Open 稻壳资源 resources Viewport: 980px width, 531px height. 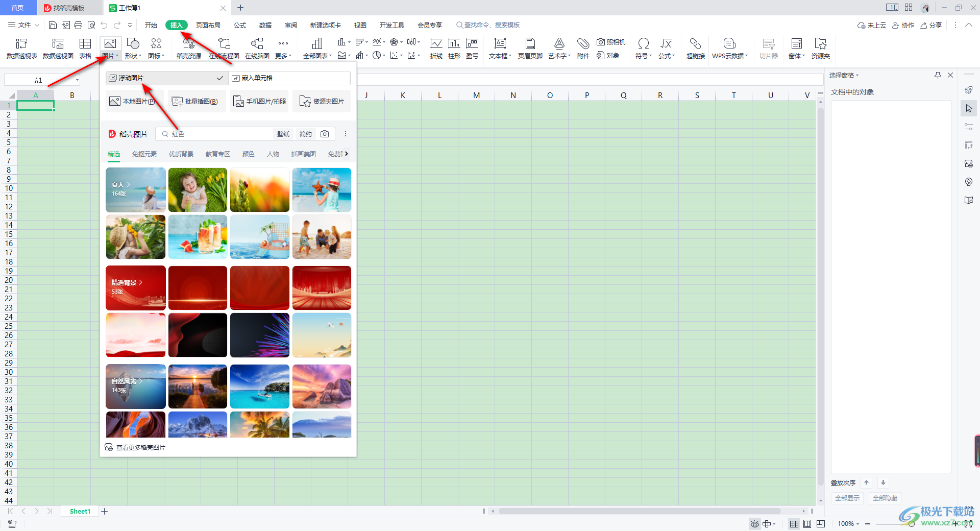pyautogui.click(x=189, y=49)
